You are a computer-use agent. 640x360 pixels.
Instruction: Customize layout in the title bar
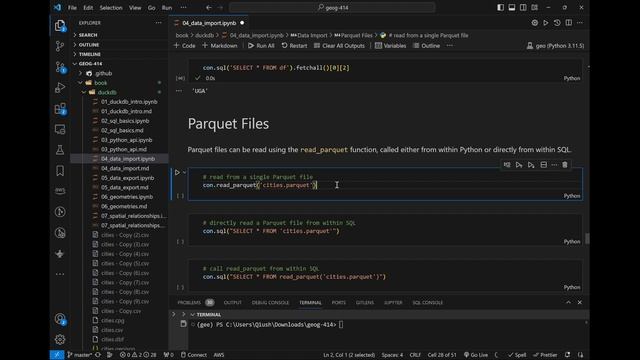pyautogui.click(x=534, y=7)
